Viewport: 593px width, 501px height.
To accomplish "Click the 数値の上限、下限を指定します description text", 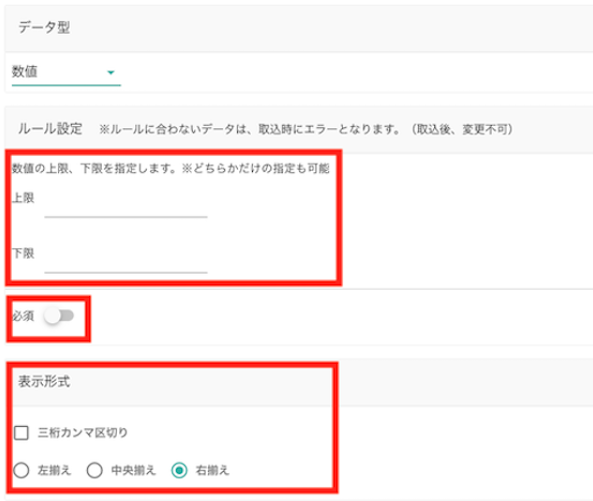I will click(x=94, y=168).
